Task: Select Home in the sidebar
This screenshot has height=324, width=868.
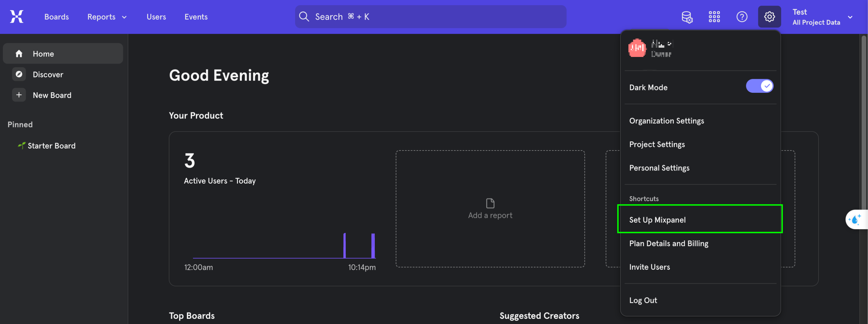Action: pyautogui.click(x=63, y=53)
